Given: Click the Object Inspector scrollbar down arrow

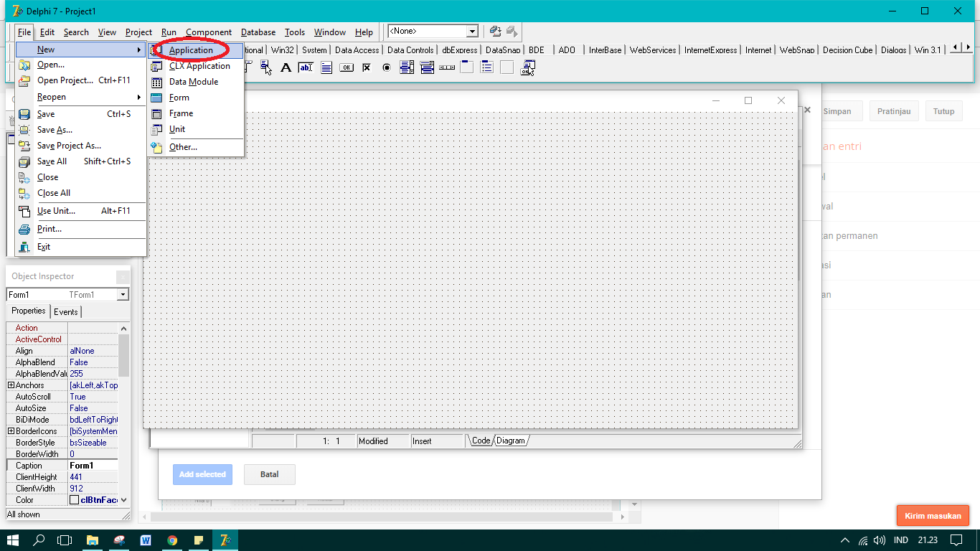Looking at the screenshot, I should click(124, 500).
